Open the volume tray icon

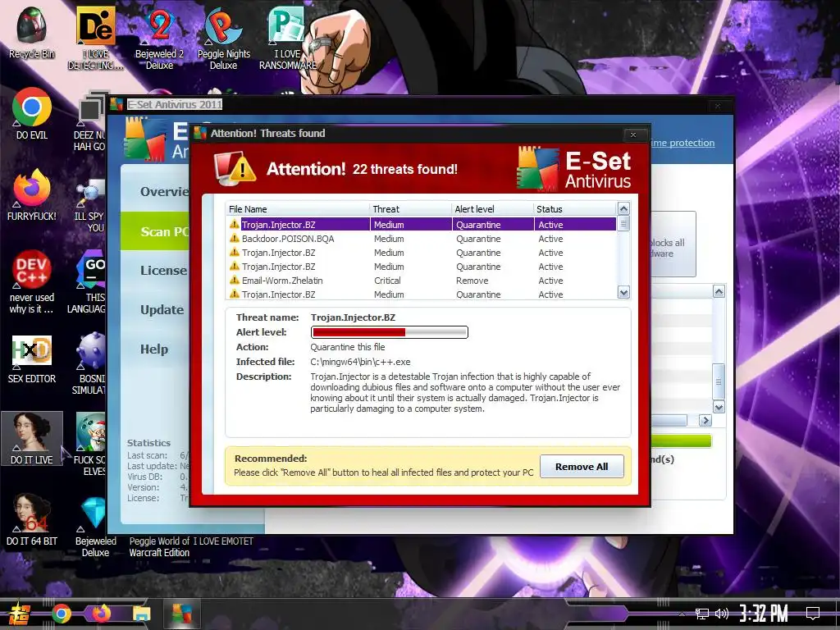click(x=722, y=614)
